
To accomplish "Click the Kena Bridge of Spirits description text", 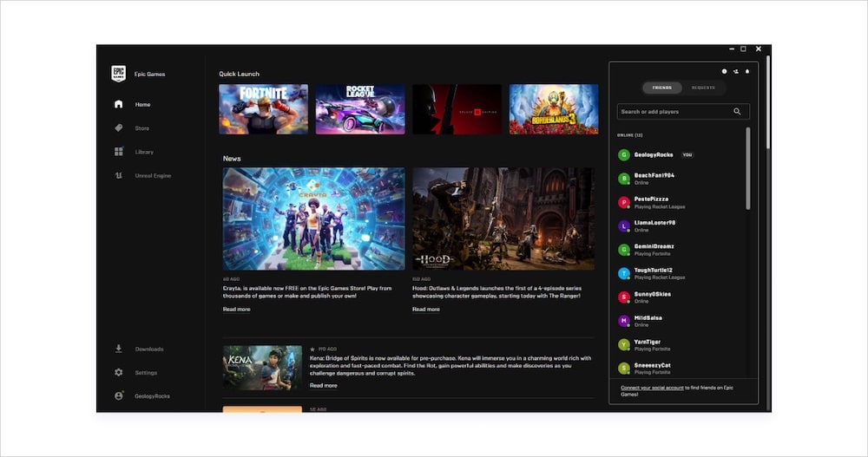I will pyautogui.click(x=450, y=366).
